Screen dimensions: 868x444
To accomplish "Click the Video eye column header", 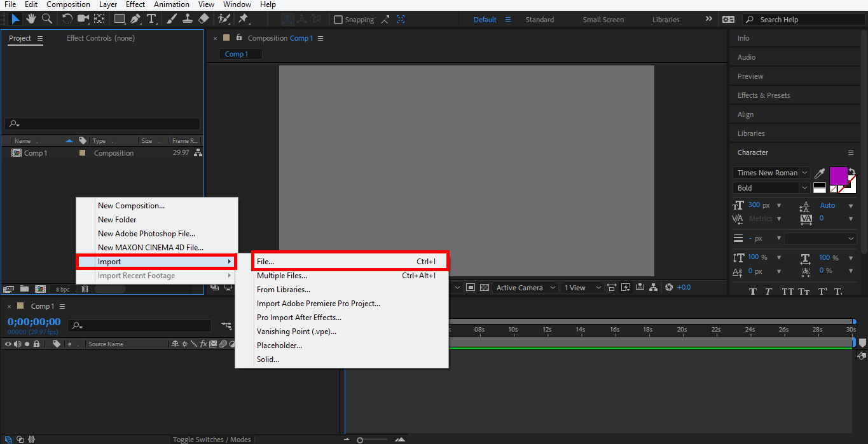I will click(x=8, y=344).
